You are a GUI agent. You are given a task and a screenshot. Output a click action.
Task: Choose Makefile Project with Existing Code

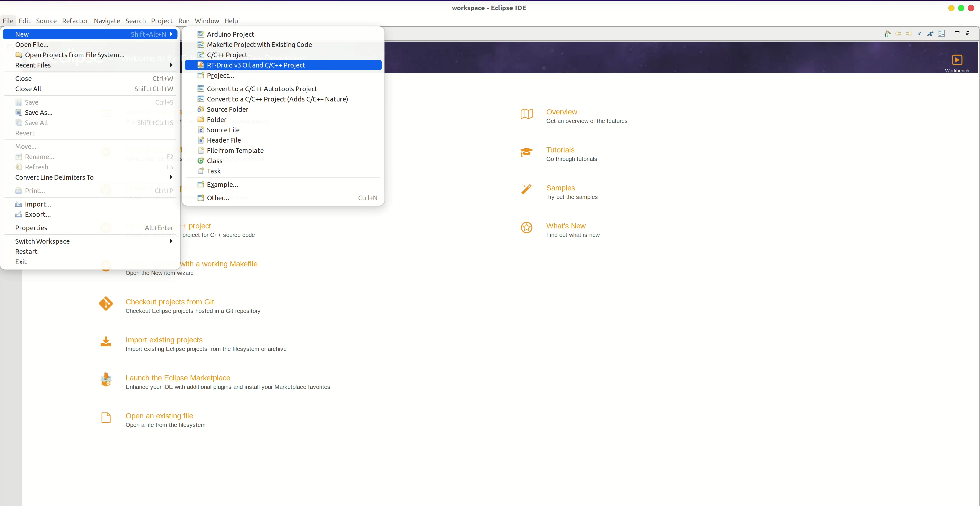click(x=283, y=44)
